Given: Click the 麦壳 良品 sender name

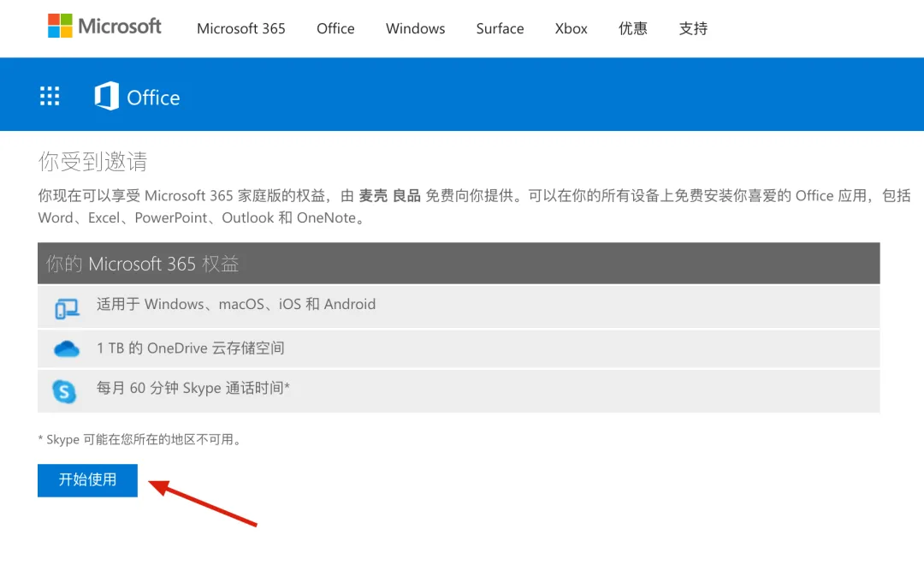Looking at the screenshot, I should coord(389,196).
